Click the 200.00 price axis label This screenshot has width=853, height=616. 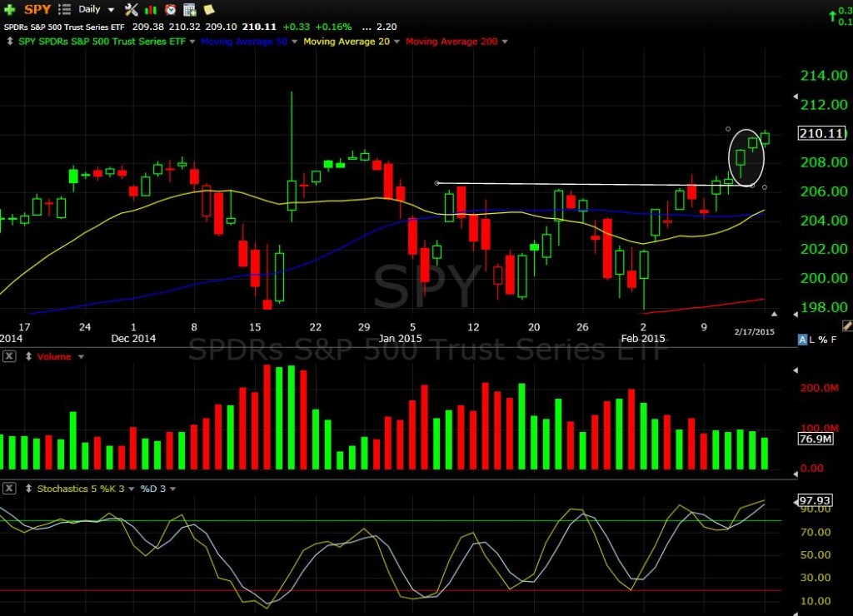pos(824,278)
